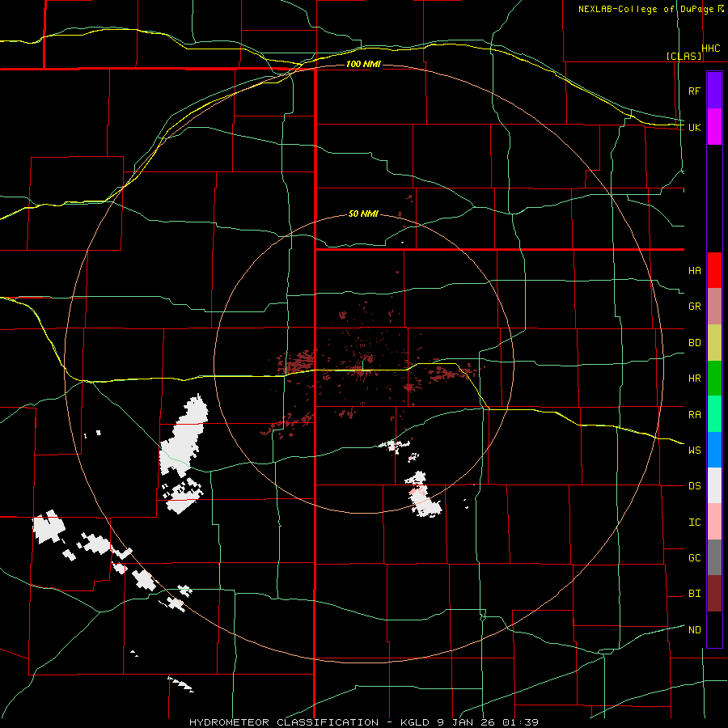The image size is (728, 728).
Task: Click the white DS dry snow swatch
Action: tap(714, 485)
